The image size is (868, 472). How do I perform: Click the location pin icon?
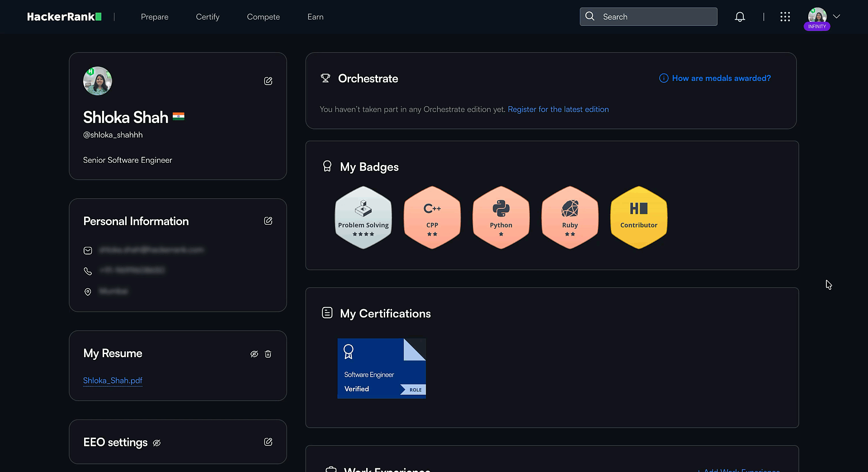[x=88, y=292]
